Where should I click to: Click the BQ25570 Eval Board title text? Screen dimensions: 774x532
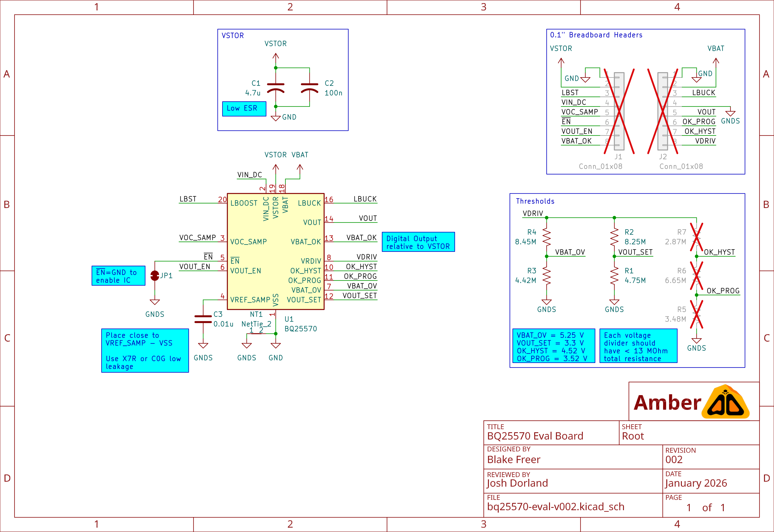(x=535, y=436)
